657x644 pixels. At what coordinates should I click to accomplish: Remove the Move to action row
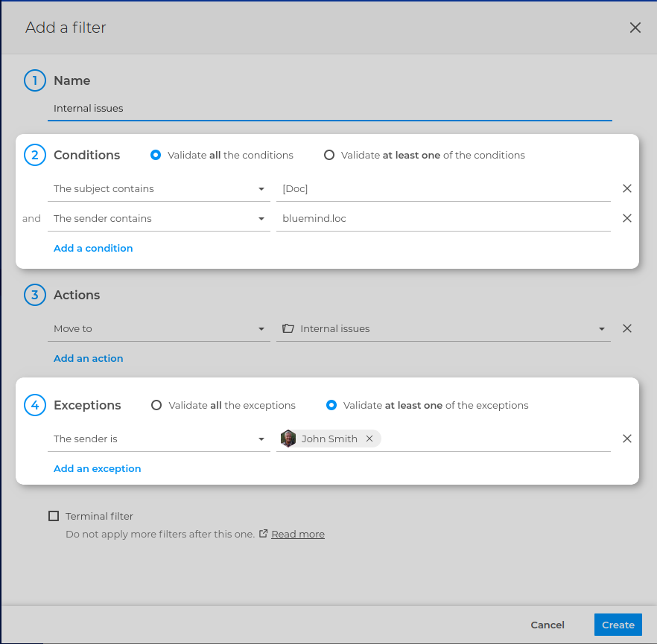point(626,328)
